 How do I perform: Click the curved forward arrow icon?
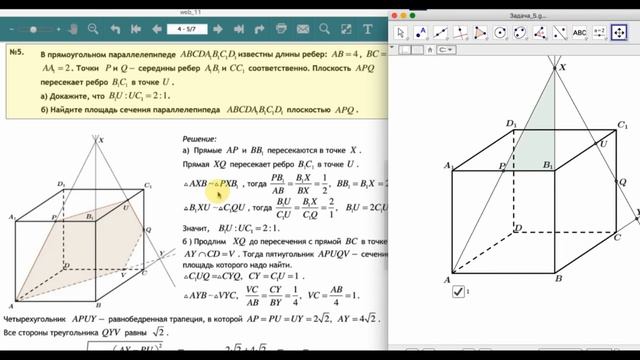point(260,29)
